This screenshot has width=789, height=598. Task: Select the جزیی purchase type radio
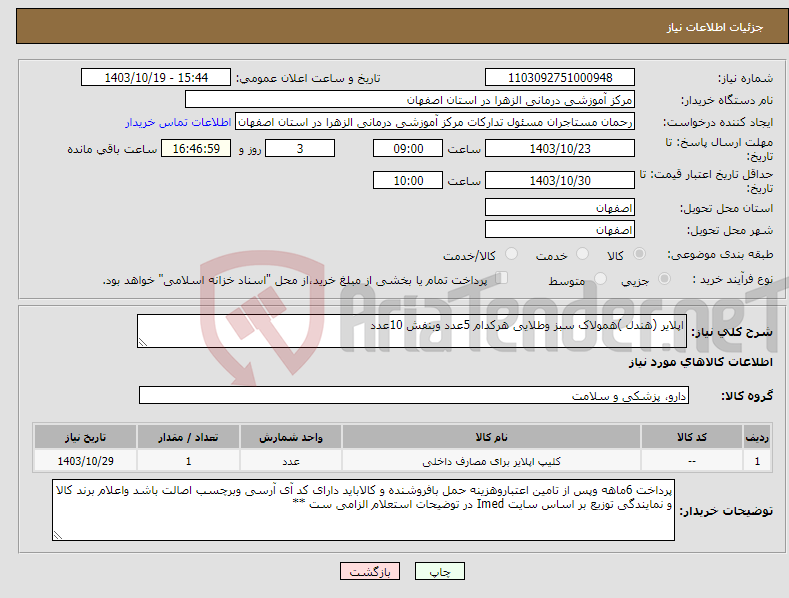[664, 278]
